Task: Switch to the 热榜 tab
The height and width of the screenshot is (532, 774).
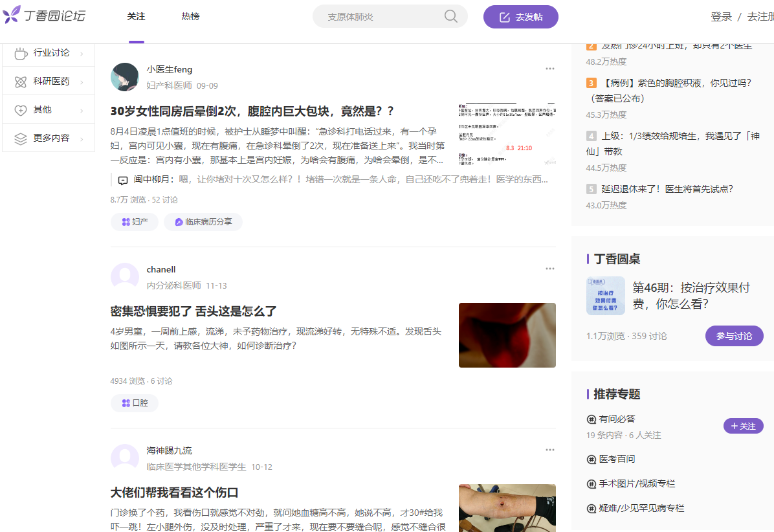Action: (190, 17)
